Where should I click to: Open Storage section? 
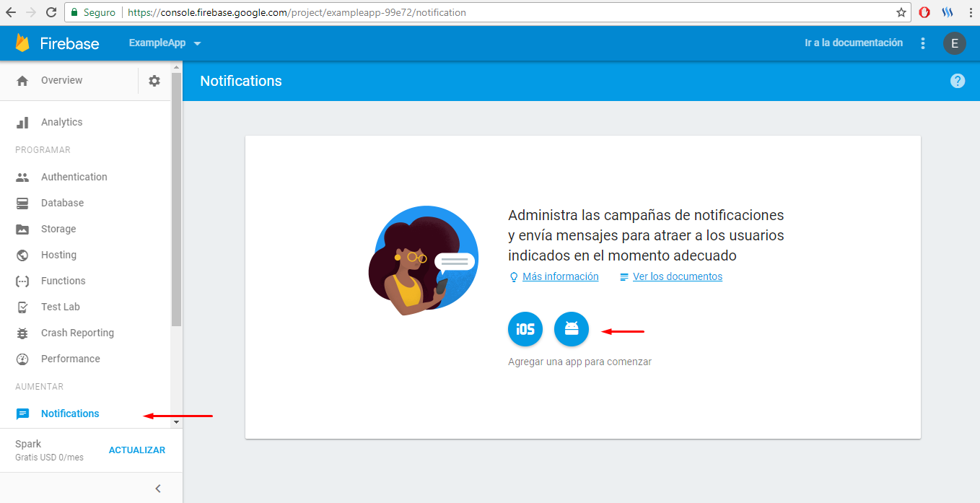pos(58,229)
